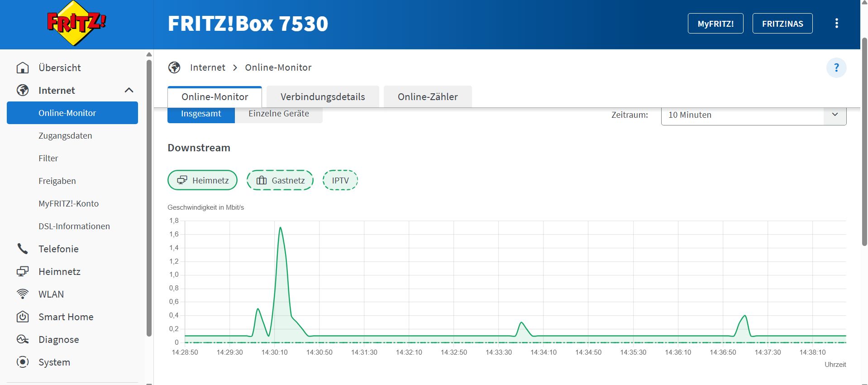
Task: Click the FRITZ!Box 7530 title
Action: (248, 24)
